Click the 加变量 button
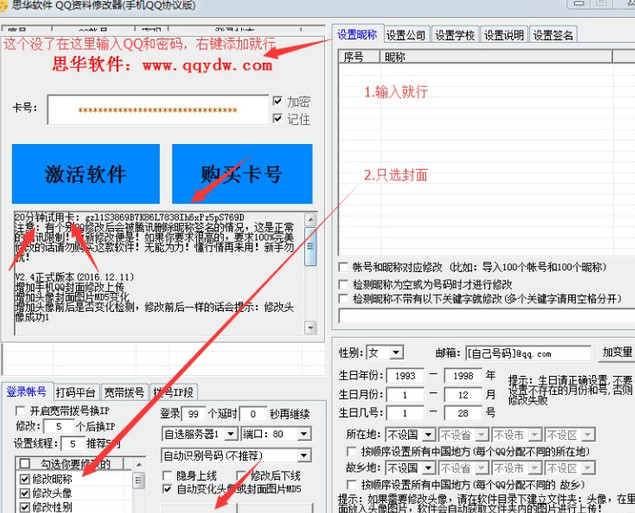Viewport: 635px width, 513px height. pos(617,352)
